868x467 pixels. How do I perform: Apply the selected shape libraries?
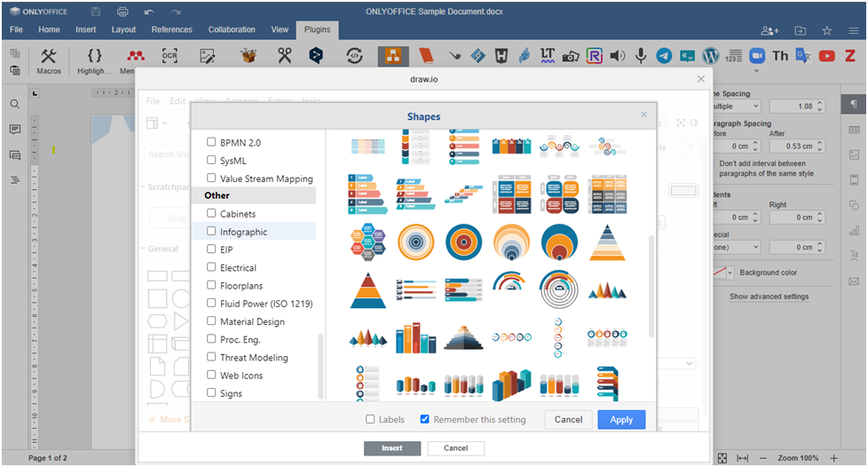[x=621, y=419]
